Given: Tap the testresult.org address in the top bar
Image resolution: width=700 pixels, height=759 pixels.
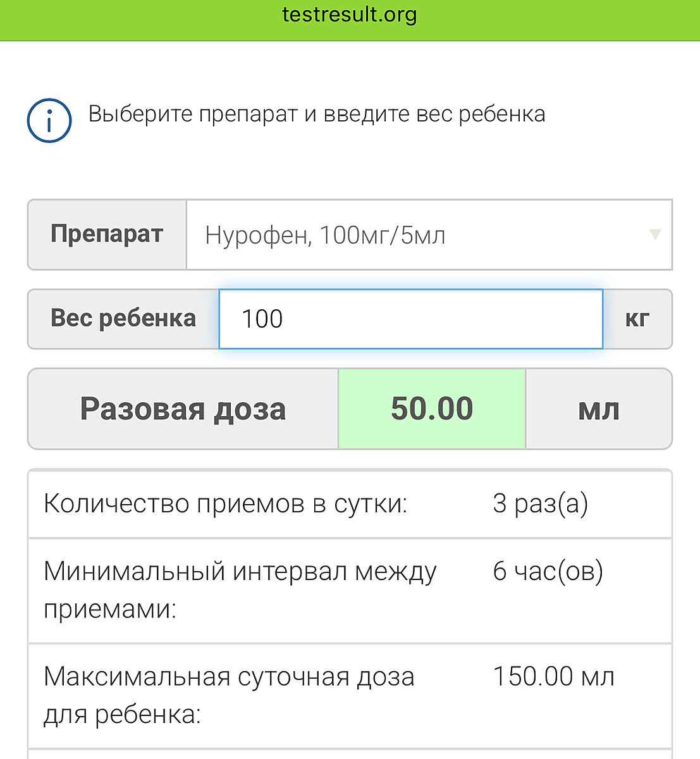Looking at the screenshot, I should (x=349, y=15).
